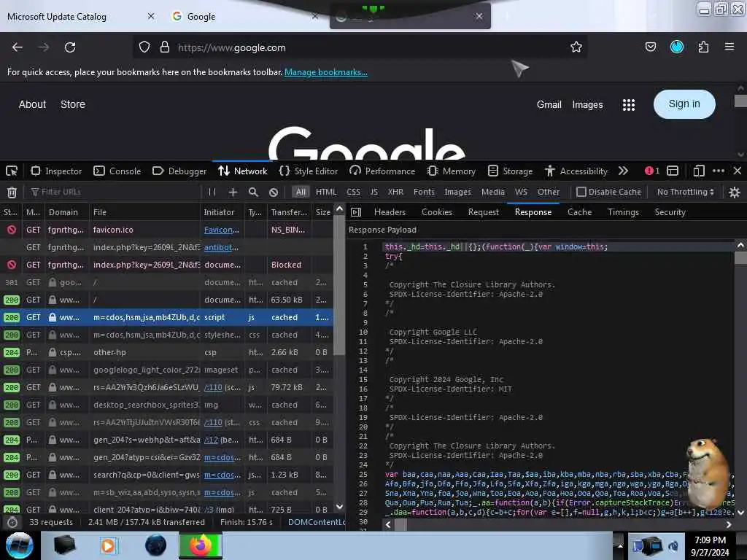Select the favicon.ico request row

click(x=167, y=230)
